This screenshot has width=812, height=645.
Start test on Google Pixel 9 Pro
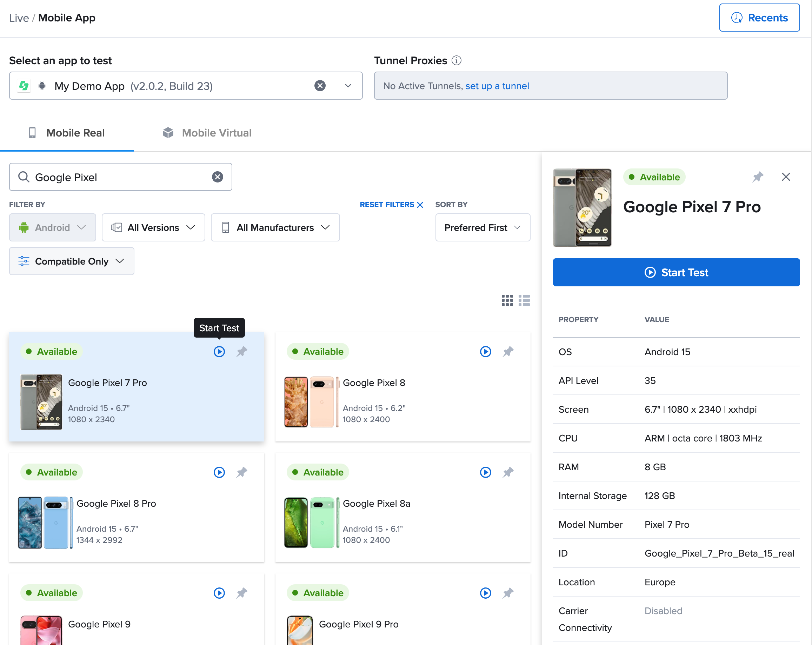click(485, 593)
